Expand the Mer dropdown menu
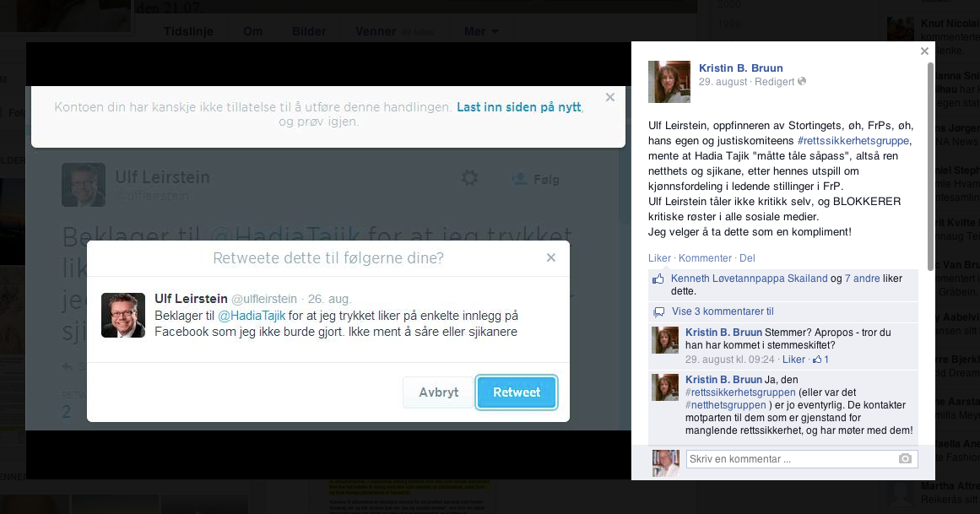This screenshot has height=514, width=980. click(481, 31)
